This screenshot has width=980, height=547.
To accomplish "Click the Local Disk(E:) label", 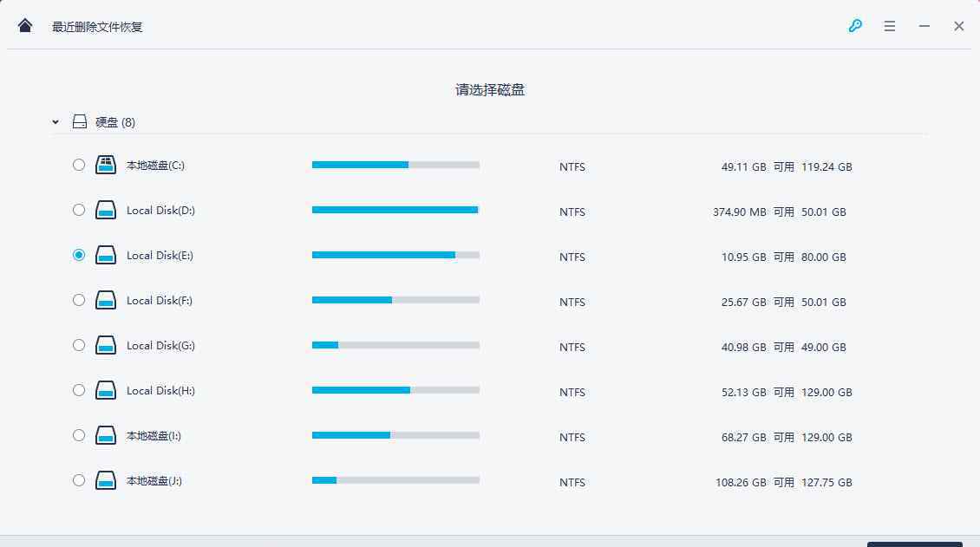I will tap(160, 256).
